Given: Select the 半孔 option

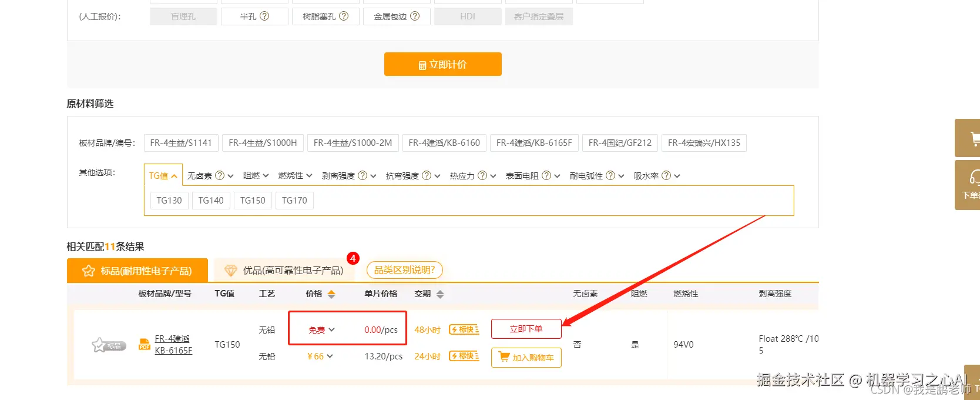Looking at the screenshot, I should click(x=254, y=16).
